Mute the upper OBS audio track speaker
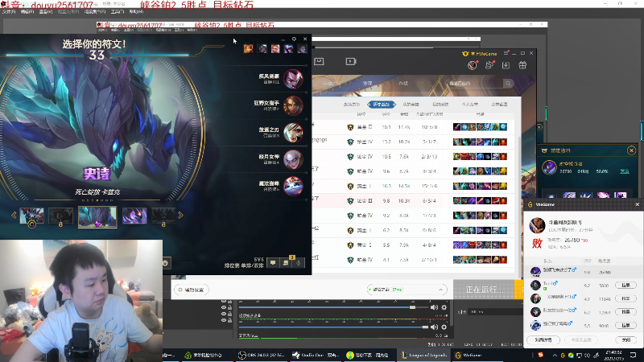 coord(434,307)
